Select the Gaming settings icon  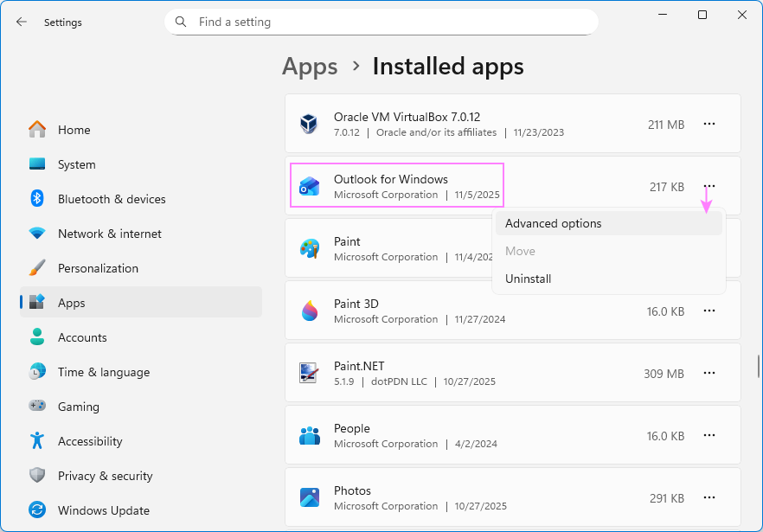36,407
